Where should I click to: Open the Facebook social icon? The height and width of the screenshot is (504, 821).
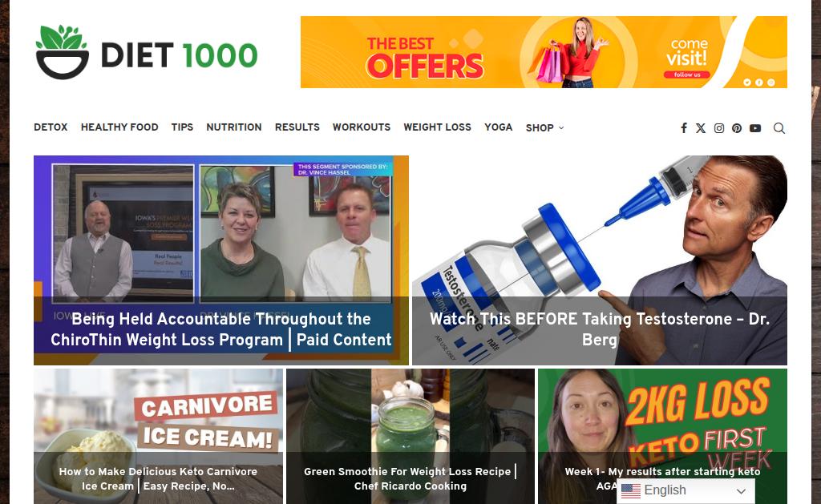(x=684, y=128)
